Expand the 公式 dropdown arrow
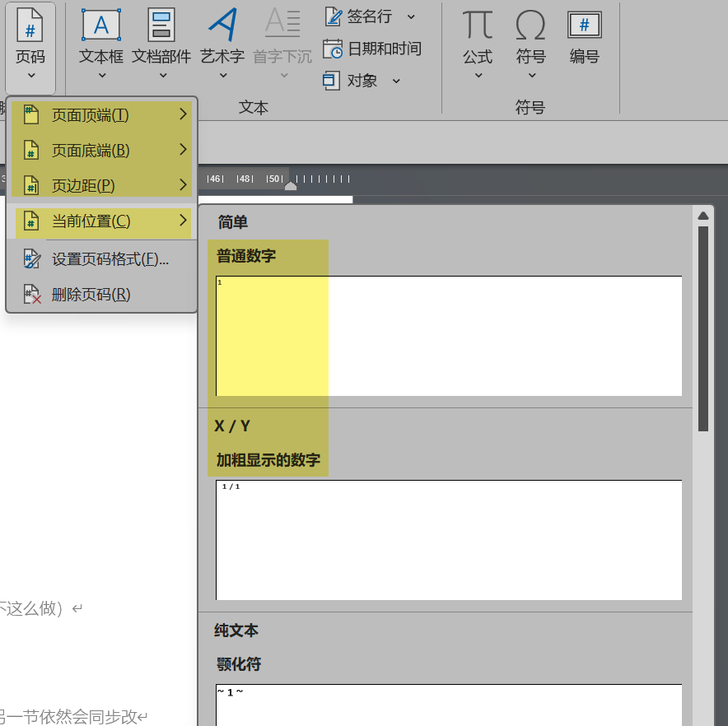The height and width of the screenshot is (726, 728). [478, 75]
